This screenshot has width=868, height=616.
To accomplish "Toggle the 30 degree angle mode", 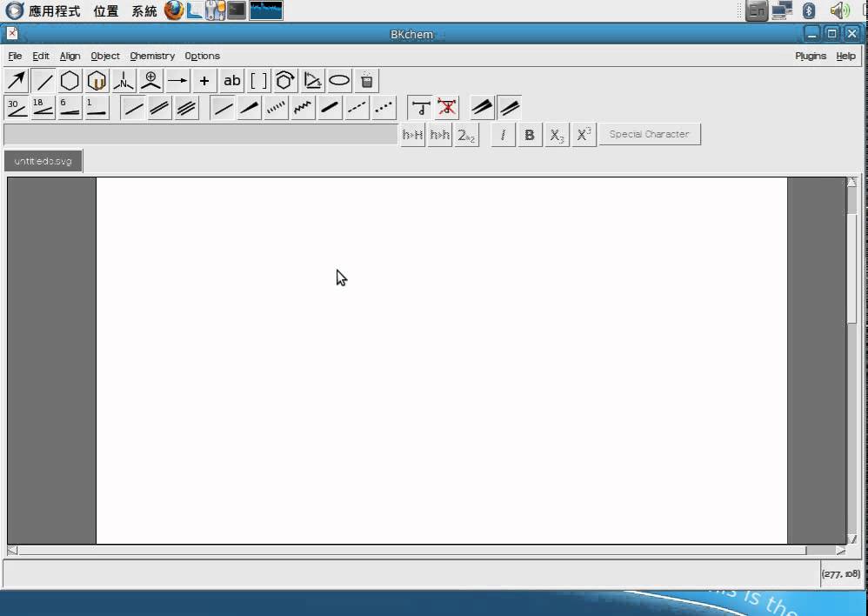I will 17,108.
